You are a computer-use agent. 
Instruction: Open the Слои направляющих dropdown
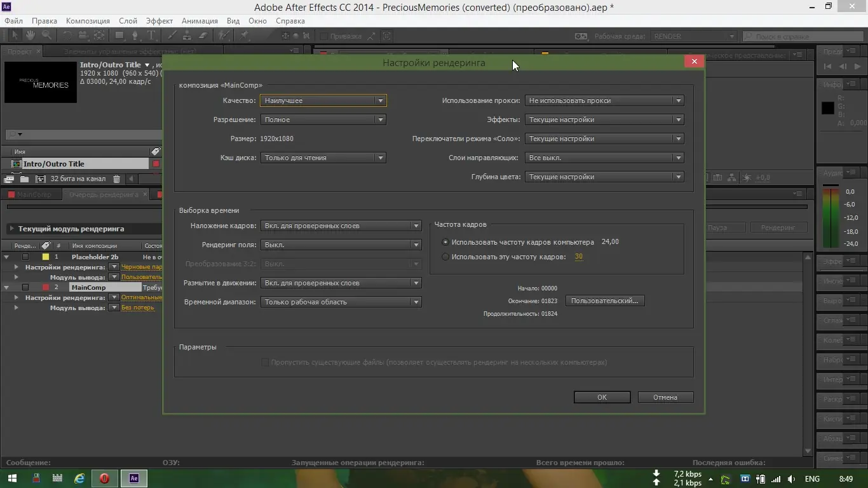[x=604, y=158]
